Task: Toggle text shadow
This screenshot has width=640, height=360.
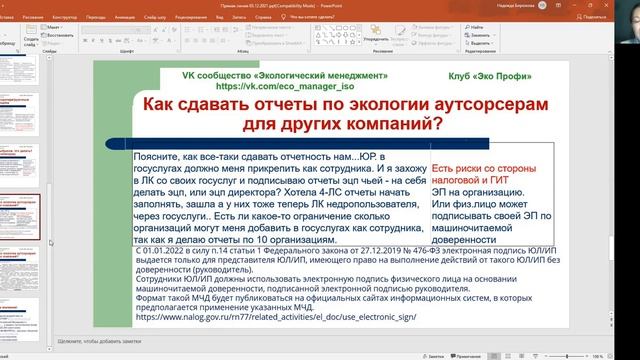Action: [110, 41]
